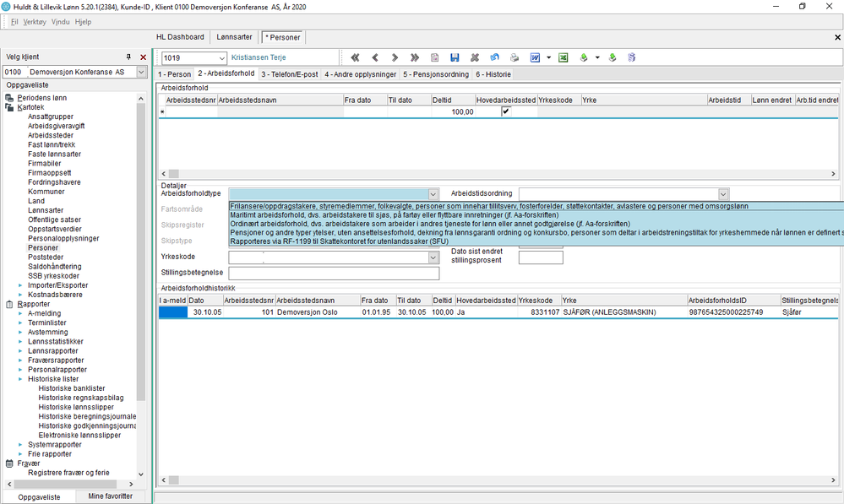This screenshot has width=844, height=504.
Task: Expand Lønnsrapporter tree node
Action: point(20,350)
